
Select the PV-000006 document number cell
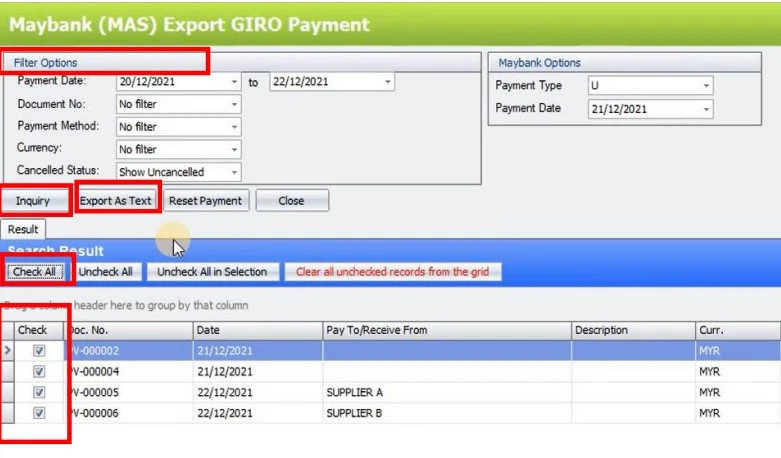click(129, 413)
